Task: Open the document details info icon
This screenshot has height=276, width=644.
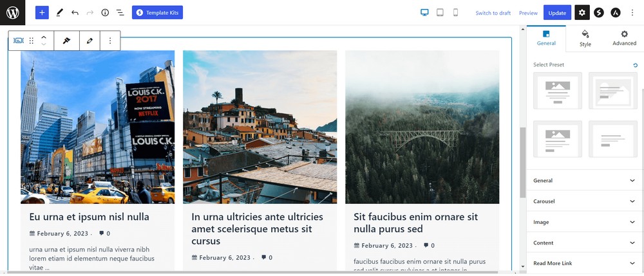Action: [105, 12]
